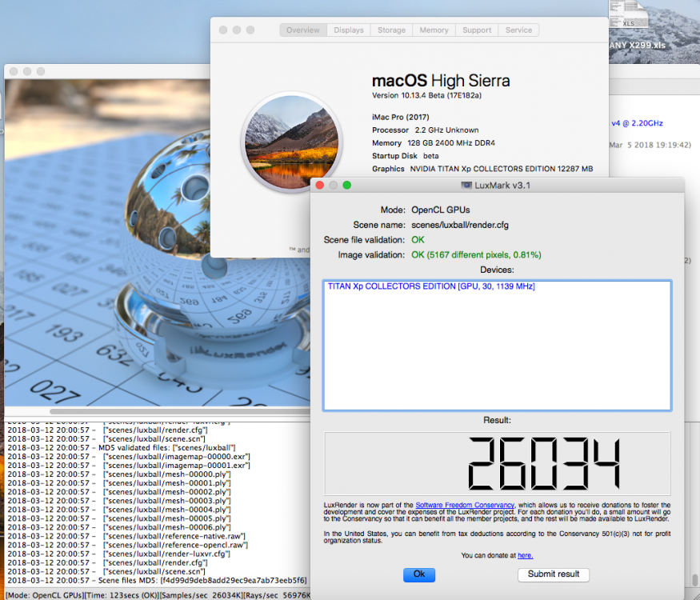Screen dimensions: 700x600
Task: Click the 'iMac Pro (2017)' model text
Action: pos(401,117)
